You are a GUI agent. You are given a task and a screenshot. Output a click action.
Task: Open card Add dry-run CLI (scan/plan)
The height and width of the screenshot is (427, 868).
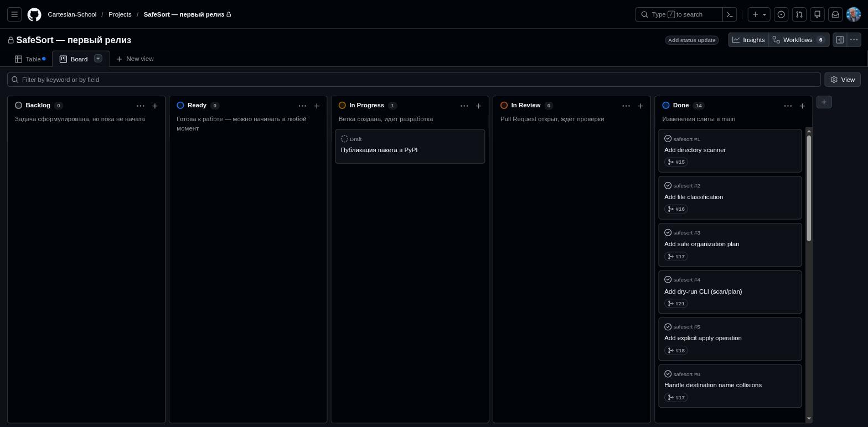point(703,291)
